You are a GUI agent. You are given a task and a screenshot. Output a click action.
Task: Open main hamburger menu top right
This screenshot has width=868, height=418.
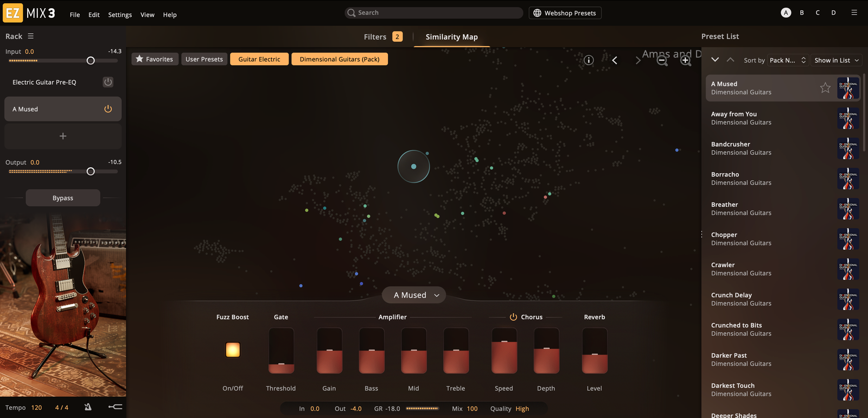point(854,12)
